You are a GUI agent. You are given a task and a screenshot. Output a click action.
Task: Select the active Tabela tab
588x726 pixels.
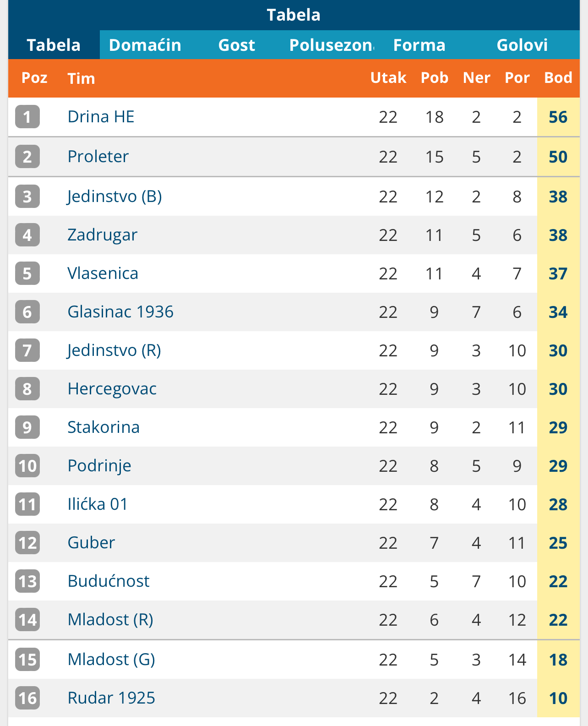pyautogui.click(x=54, y=45)
